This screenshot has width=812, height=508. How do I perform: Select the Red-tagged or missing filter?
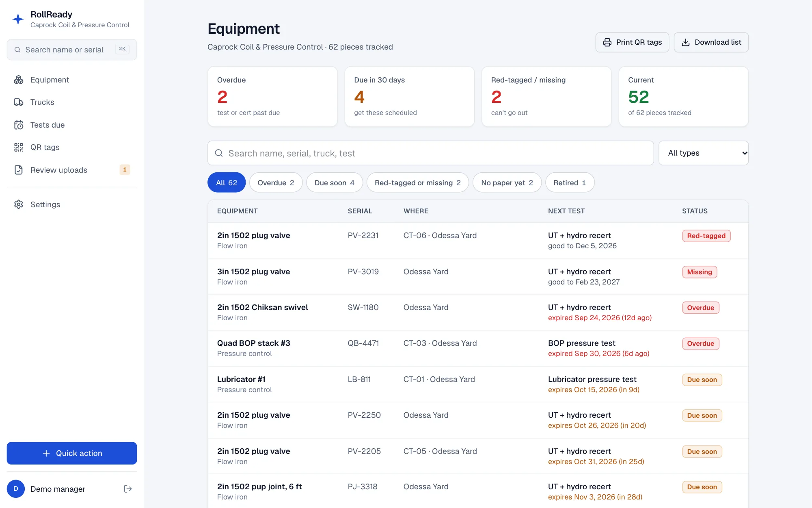[418, 182]
